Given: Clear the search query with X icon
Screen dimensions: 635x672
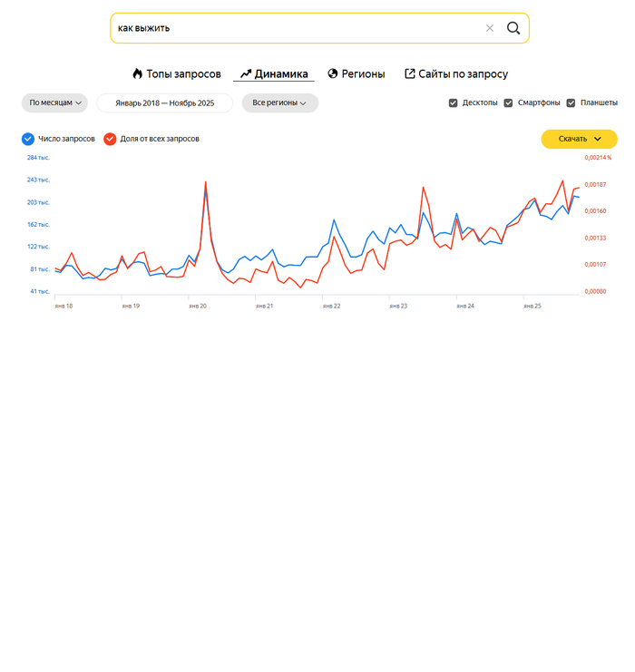Looking at the screenshot, I should point(490,28).
